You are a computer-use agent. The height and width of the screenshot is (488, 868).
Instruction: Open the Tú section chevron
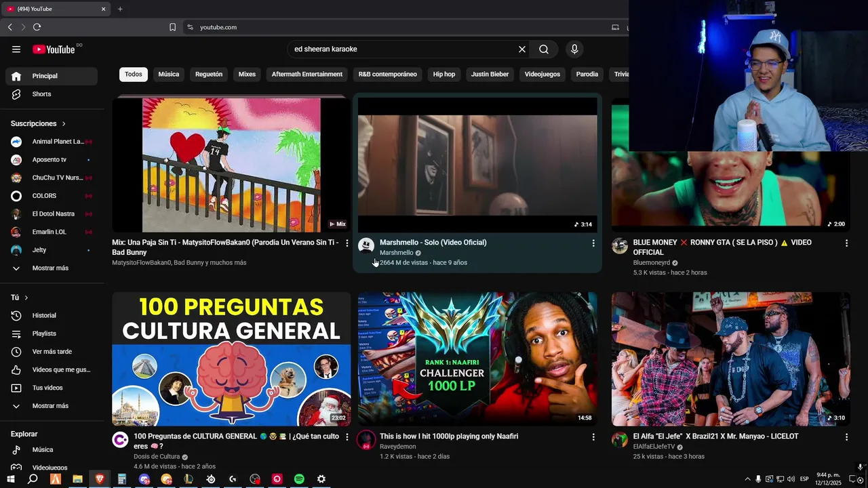(26, 298)
